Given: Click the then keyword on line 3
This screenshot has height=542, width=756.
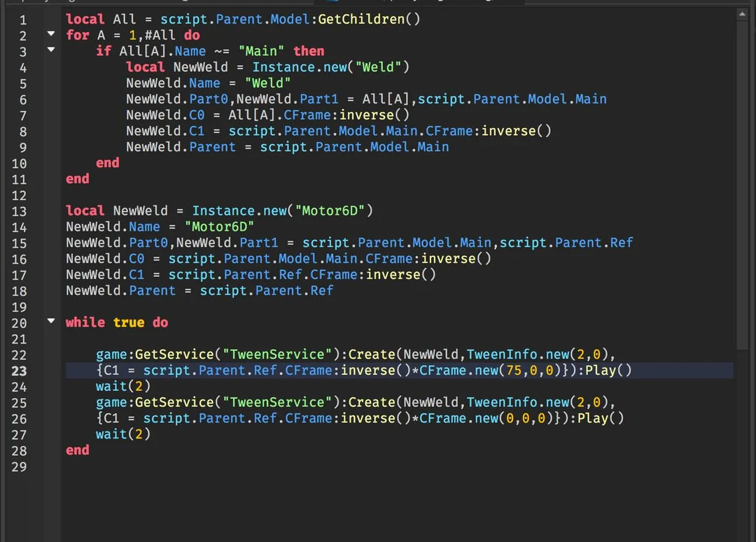Looking at the screenshot, I should pyautogui.click(x=309, y=51).
